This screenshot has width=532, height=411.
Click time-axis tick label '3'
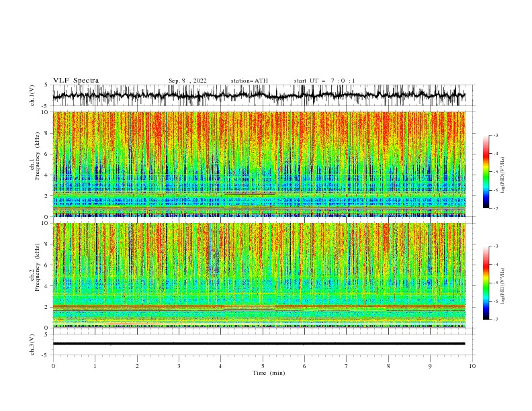click(179, 366)
